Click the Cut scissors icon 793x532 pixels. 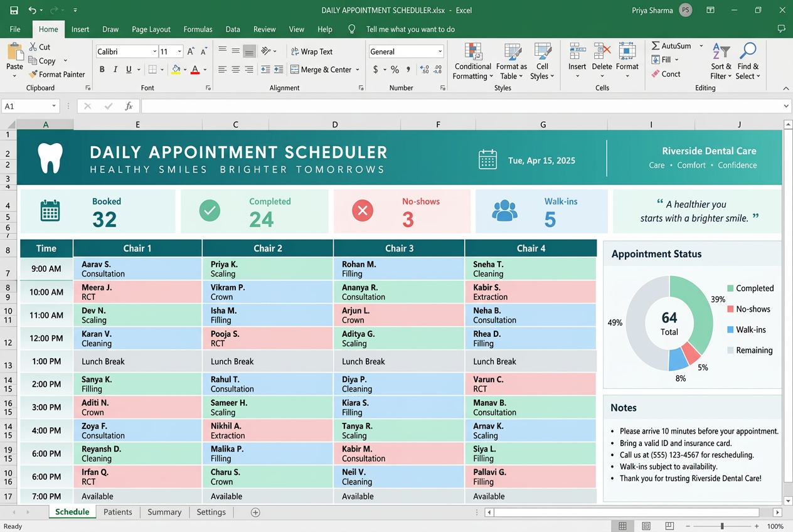click(33, 46)
